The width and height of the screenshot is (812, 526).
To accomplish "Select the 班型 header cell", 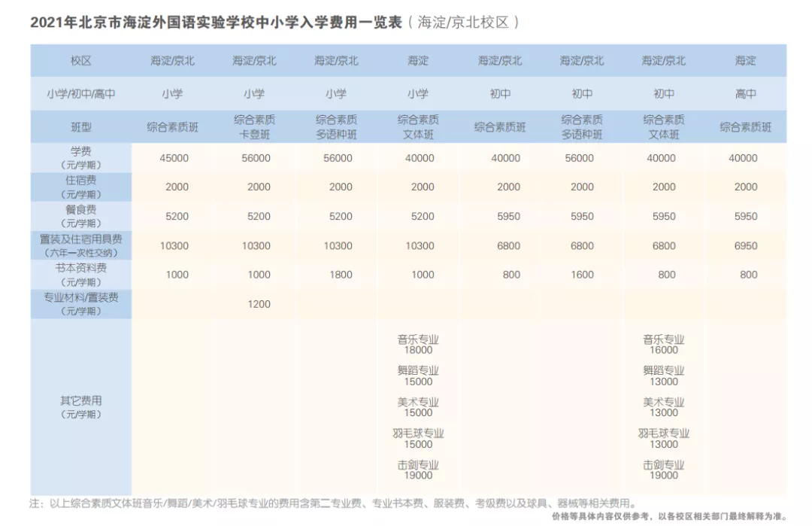I will click(80, 127).
